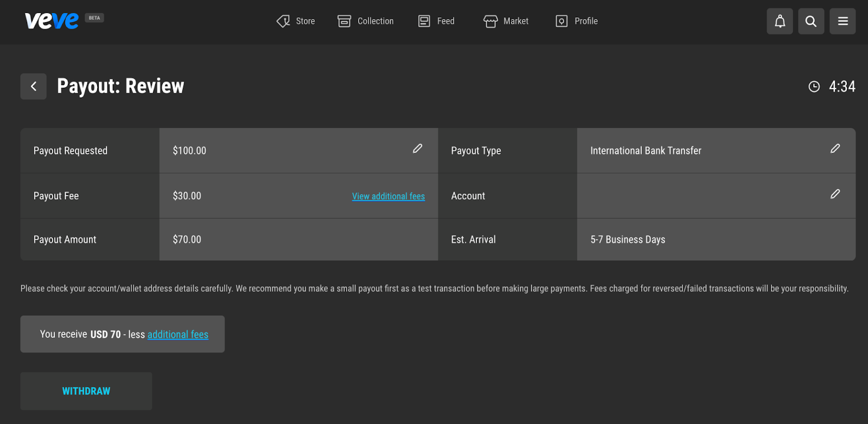Navigate to the Market
The image size is (868, 424).
(x=506, y=21)
